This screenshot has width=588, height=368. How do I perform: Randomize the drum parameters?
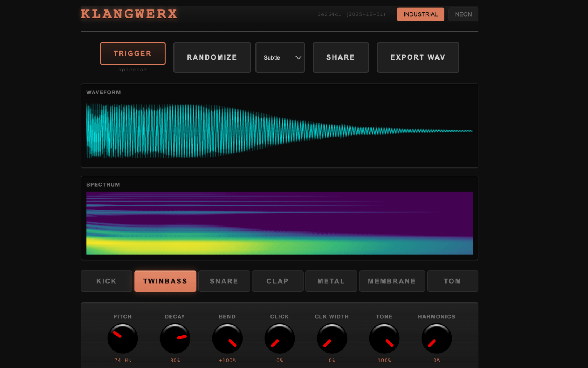tap(212, 57)
